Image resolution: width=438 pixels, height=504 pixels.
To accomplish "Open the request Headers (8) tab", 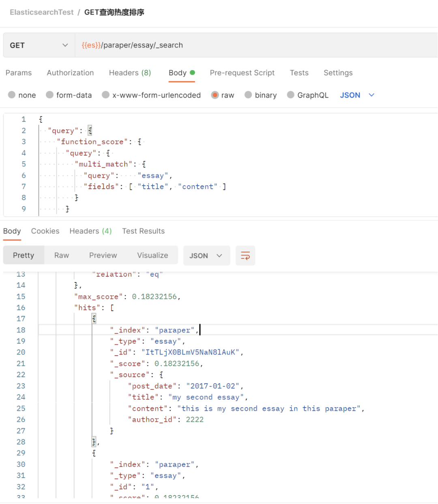I will click(130, 73).
